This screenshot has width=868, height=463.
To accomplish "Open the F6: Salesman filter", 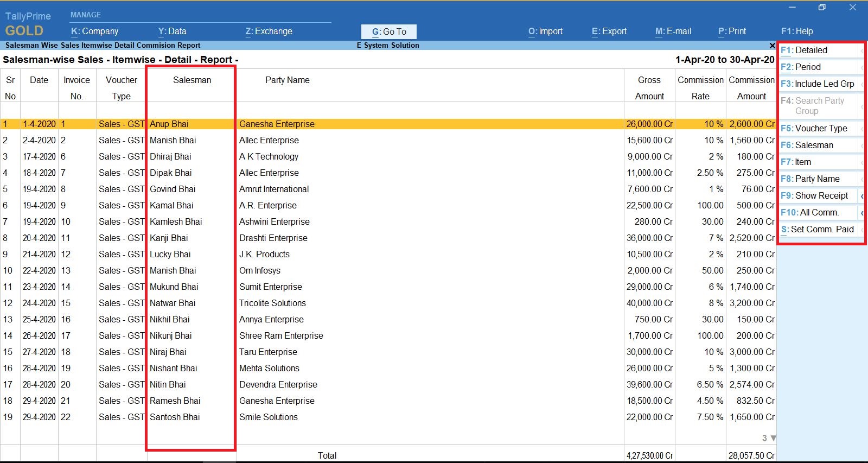I will coord(818,145).
